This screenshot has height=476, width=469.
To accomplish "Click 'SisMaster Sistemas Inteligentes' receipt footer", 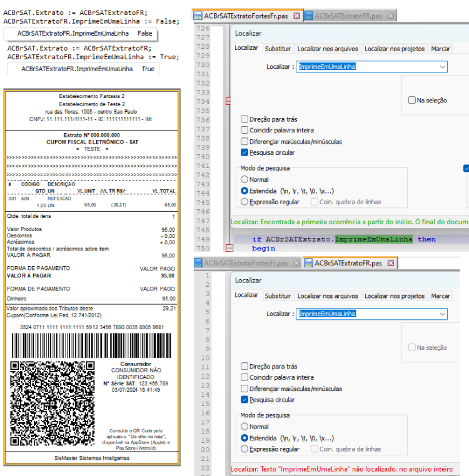I will pyautogui.click(x=92, y=458).
